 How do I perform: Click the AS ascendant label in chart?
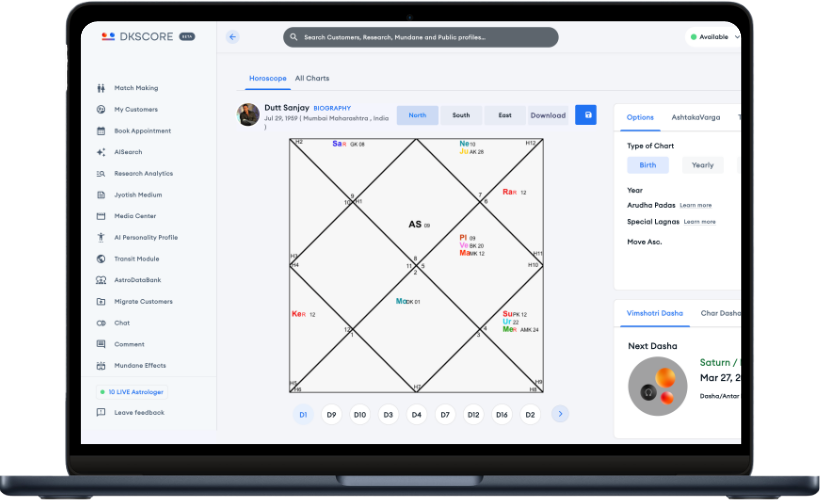click(415, 224)
